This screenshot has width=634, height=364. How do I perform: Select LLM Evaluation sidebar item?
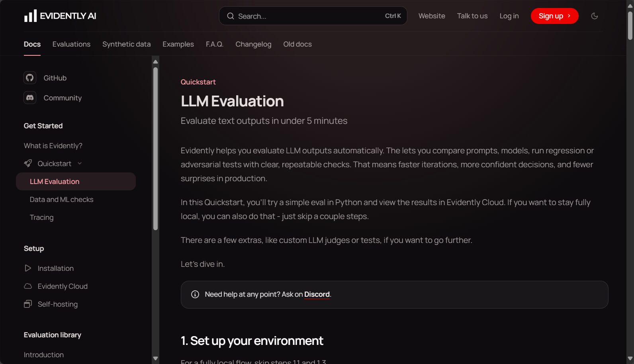(x=76, y=181)
